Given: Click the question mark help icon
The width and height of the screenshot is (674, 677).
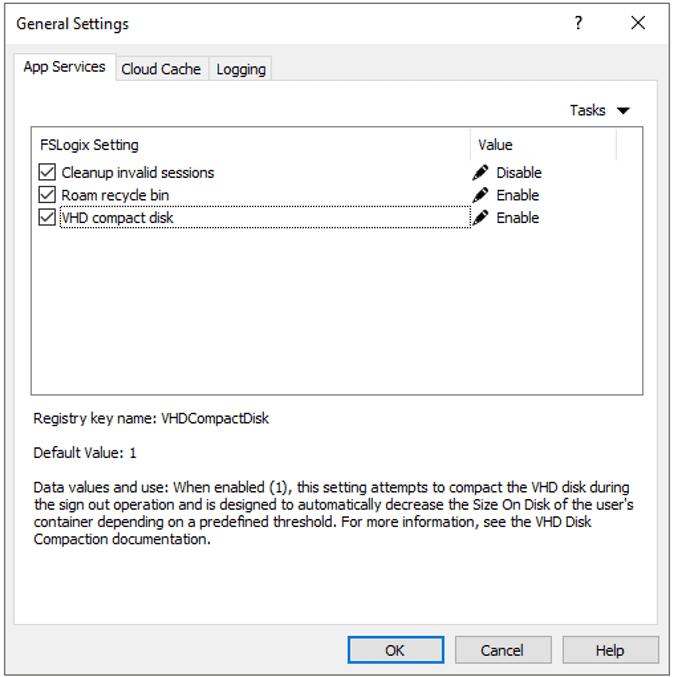Looking at the screenshot, I should click(x=578, y=23).
